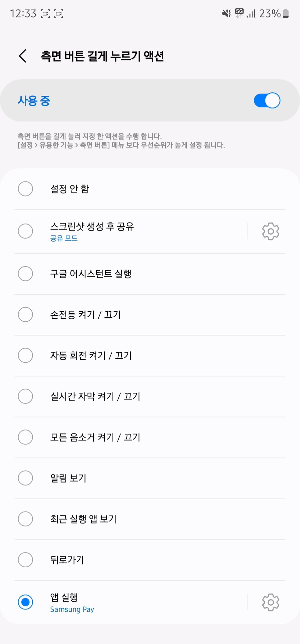Choose the 알림 보기 option
This screenshot has width=300, height=644.
(150, 478)
